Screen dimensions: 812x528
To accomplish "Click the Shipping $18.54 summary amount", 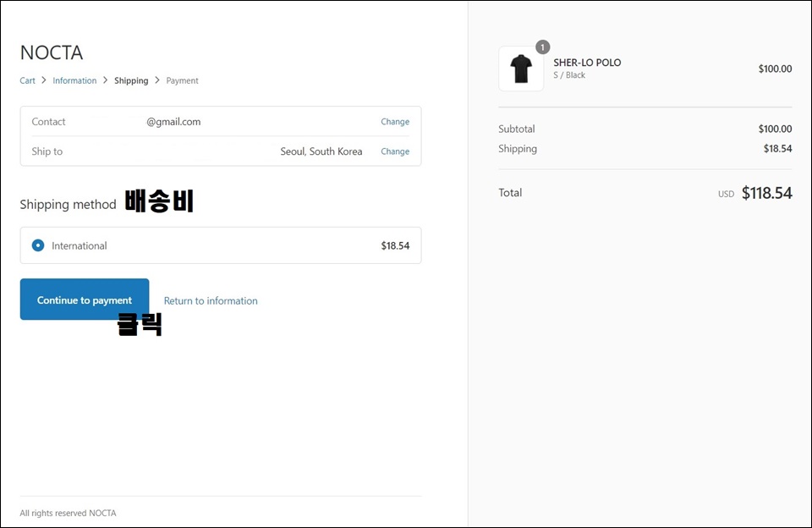I will (x=777, y=149).
